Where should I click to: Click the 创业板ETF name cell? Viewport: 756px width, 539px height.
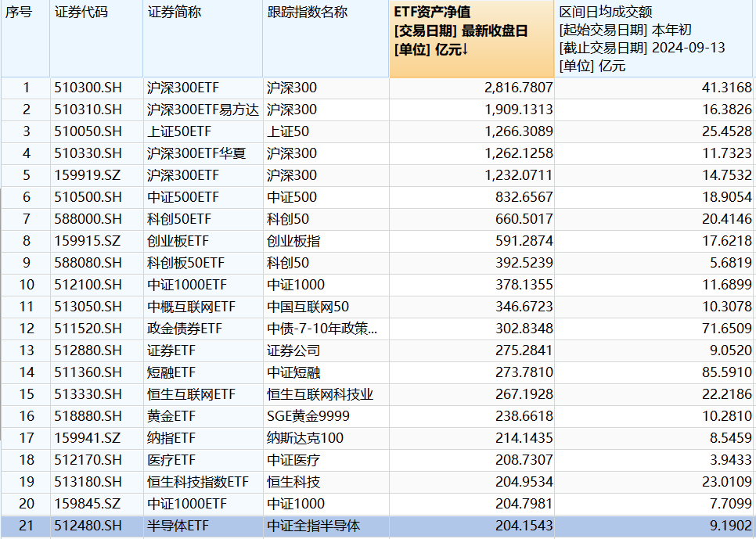coord(170,242)
